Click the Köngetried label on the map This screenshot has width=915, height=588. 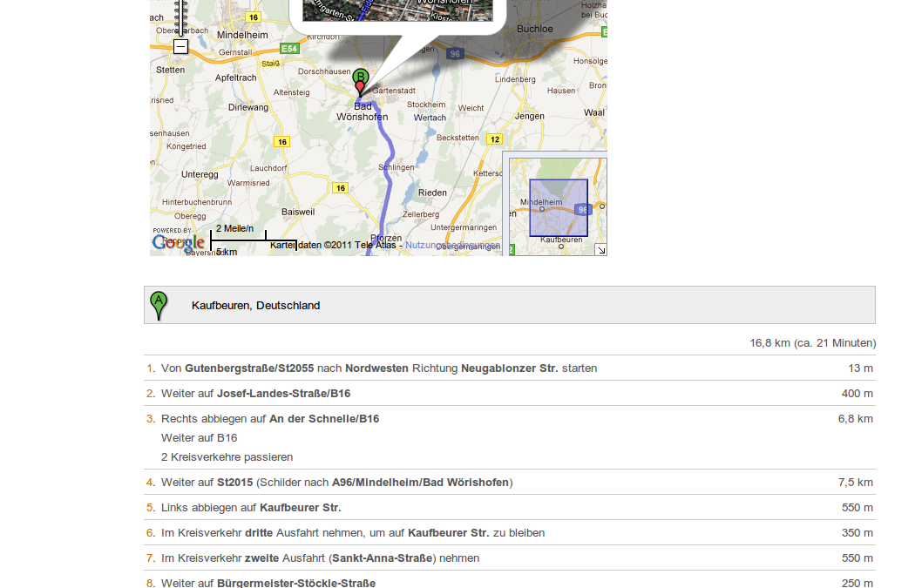click(x=186, y=146)
